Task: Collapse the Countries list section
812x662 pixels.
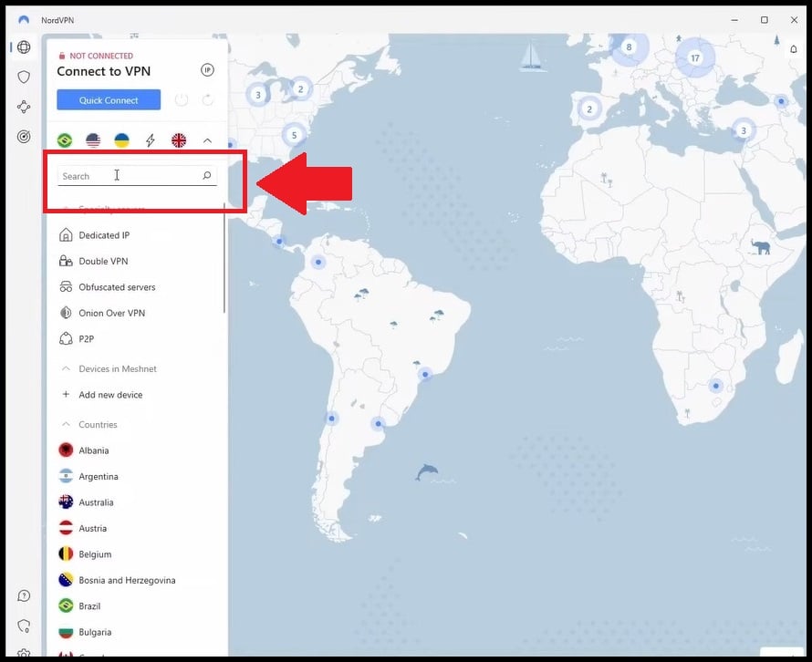Action: click(66, 425)
